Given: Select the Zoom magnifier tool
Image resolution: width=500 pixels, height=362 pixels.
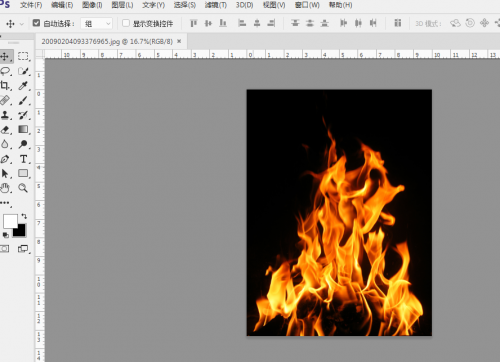Looking at the screenshot, I should (x=23, y=188).
